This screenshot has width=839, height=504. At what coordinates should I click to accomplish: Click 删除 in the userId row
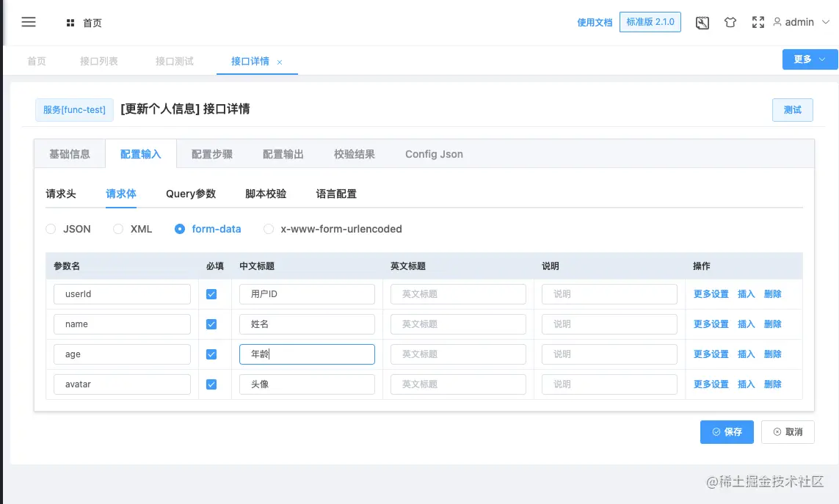[773, 294]
